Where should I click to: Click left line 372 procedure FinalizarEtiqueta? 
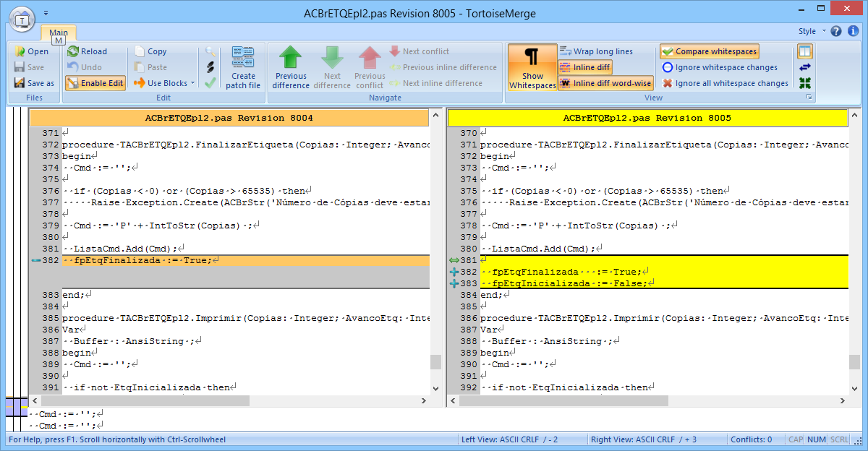point(246,145)
